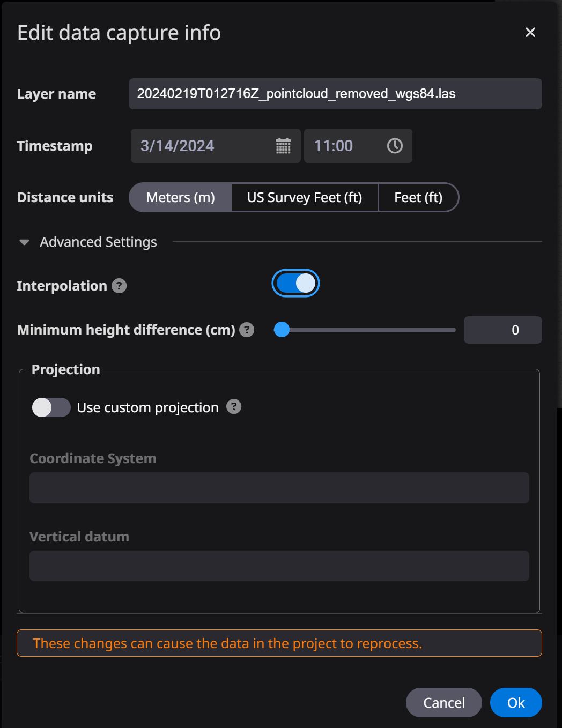This screenshot has height=728, width=562.
Task: Open the clock time picker icon
Action: pyautogui.click(x=395, y=146)
